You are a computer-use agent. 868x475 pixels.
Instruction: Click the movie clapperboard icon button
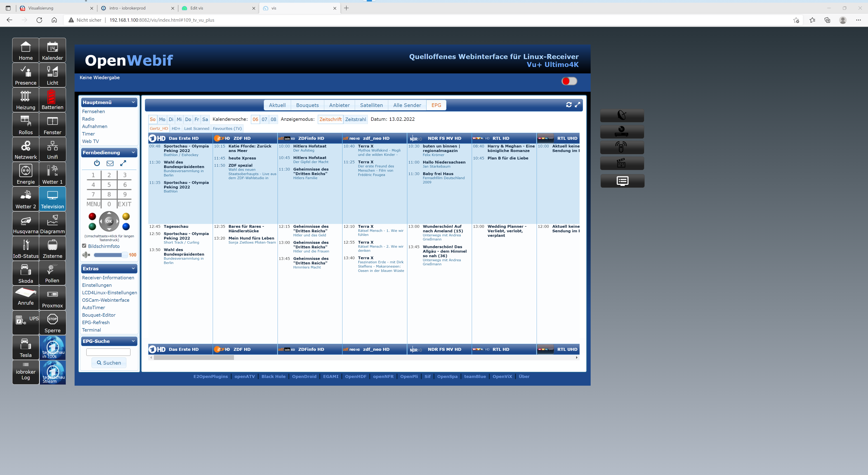(x=622, y=163)
